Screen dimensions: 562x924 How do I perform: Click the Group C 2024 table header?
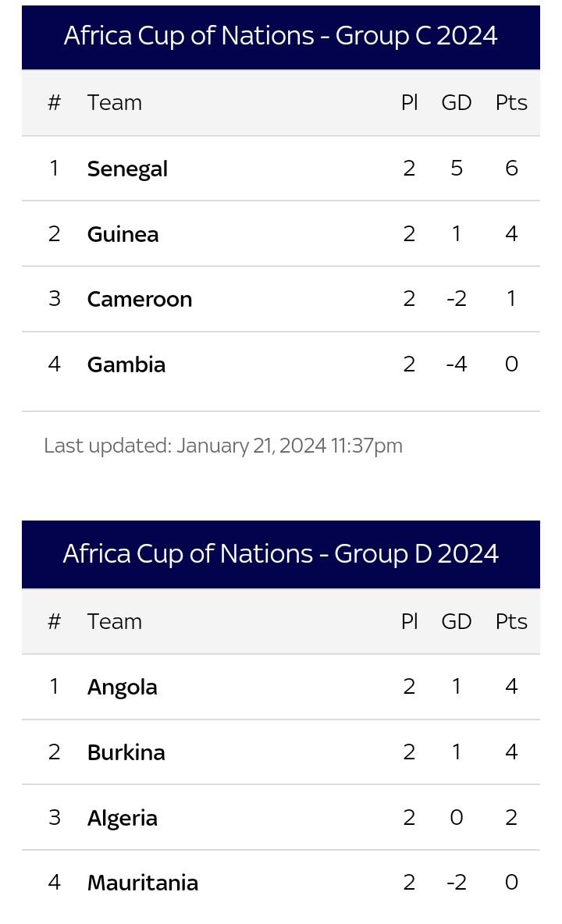(x=281, y=37)
